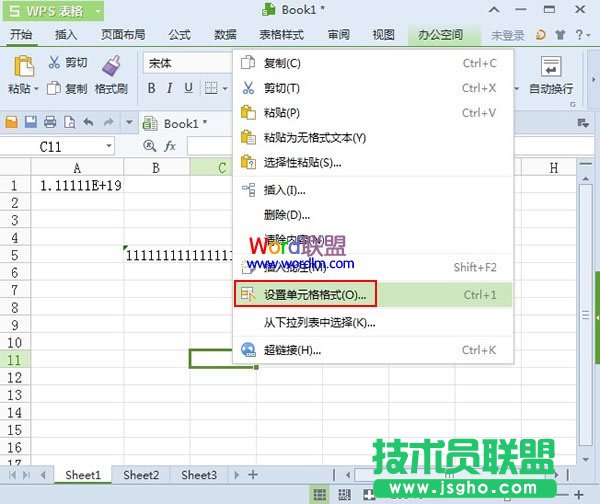
Task: Click the Auto Wrap text icon
Action: (x=551, y=66)
